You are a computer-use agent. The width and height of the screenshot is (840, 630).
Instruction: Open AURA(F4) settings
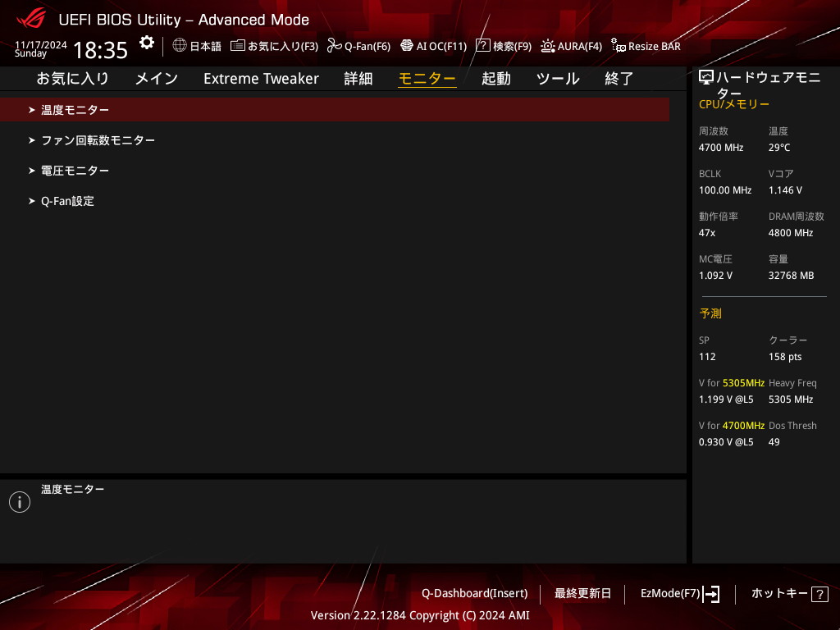[580, 47]
